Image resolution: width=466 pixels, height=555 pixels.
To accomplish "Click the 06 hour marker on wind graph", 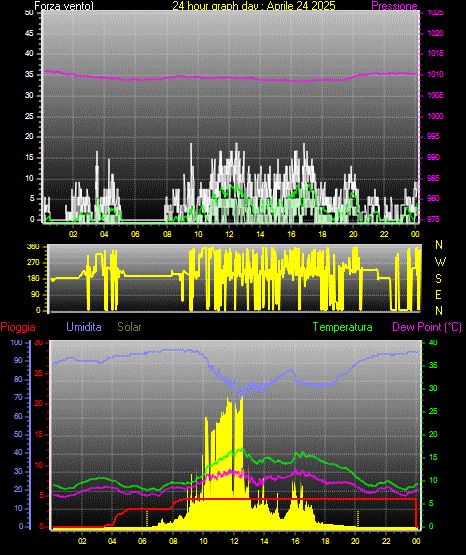I will click(x=135, y=234).
